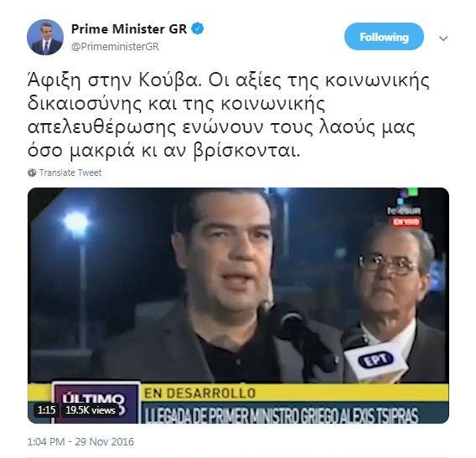476x458 pixels.
Task: Open the tweet options chevron dropdown
Action: click(443, 39)
